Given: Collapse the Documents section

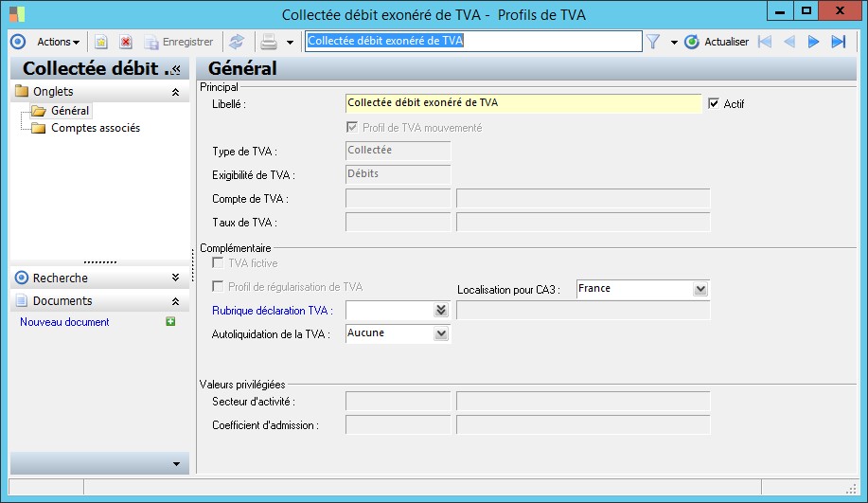Looking at the screenshot, I should point(175,301).
